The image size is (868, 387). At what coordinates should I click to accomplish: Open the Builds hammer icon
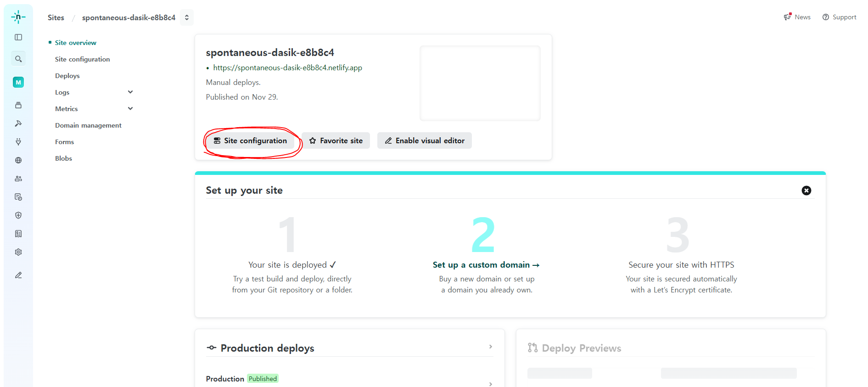[x=18, y=123]
